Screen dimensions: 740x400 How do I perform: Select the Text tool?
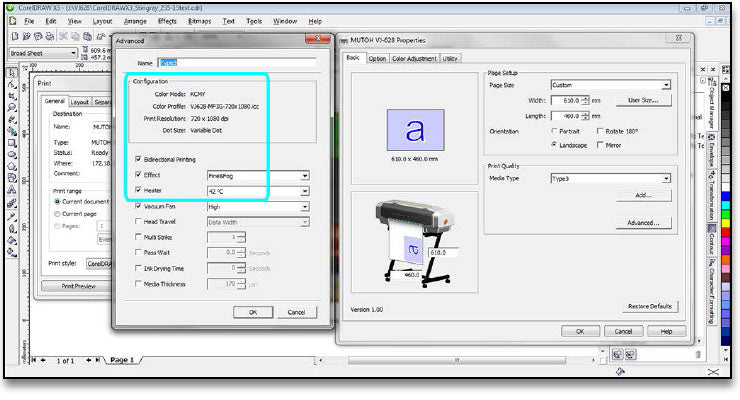click(x=12, y=191)
